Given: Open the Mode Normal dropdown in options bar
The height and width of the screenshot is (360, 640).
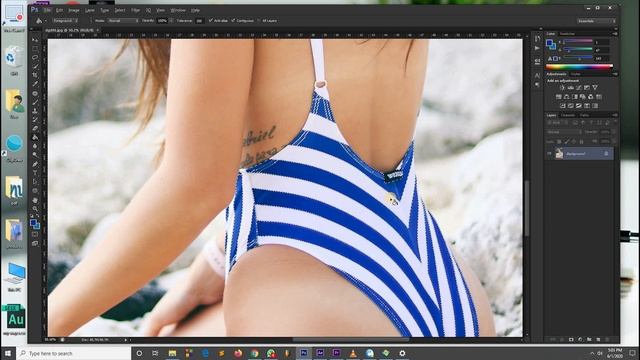Looking at the screenshot, I should click(123, 20).
